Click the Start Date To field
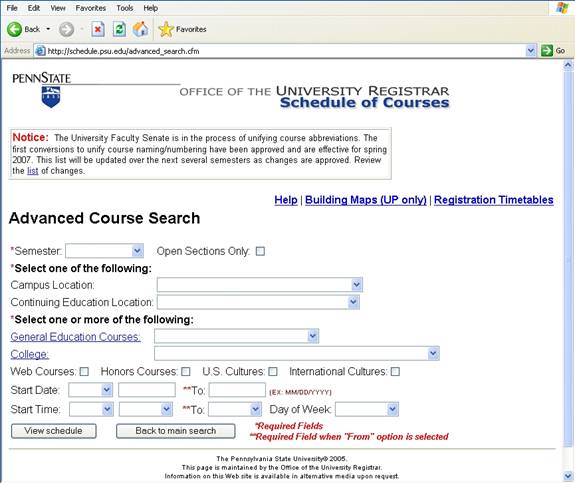 237,390
